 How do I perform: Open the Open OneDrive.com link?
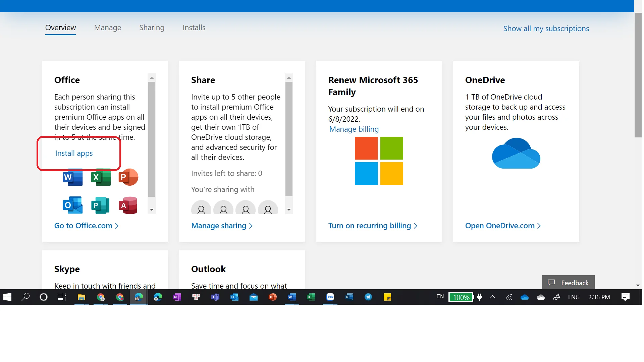coord(503,226)
